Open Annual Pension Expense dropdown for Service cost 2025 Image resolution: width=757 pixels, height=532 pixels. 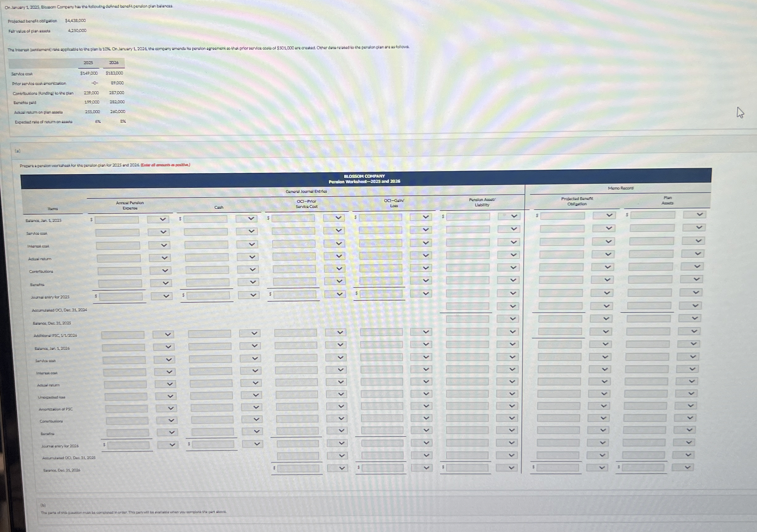(158, 232)
